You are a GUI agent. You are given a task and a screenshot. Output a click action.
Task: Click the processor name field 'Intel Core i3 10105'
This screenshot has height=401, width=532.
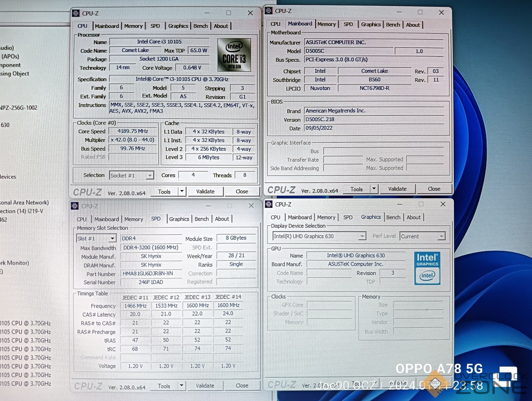tap(159, 42)
